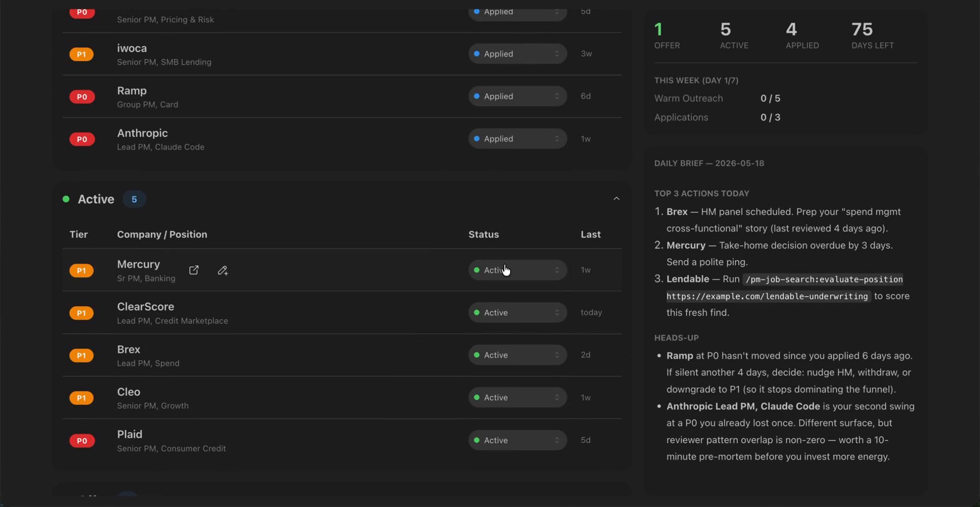
Task: Click Brex in Top 3 Actions
Action: click(677, 212)
